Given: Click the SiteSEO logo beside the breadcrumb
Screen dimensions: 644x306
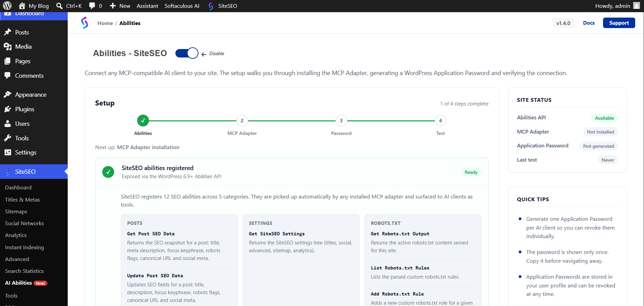Looking at the screenshot, I should coord(85,23).
